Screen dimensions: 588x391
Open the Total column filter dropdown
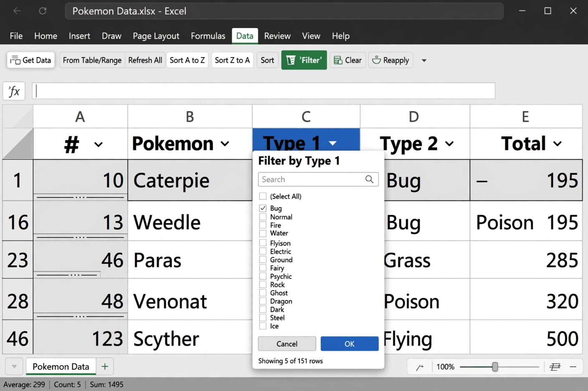[557, 144]
